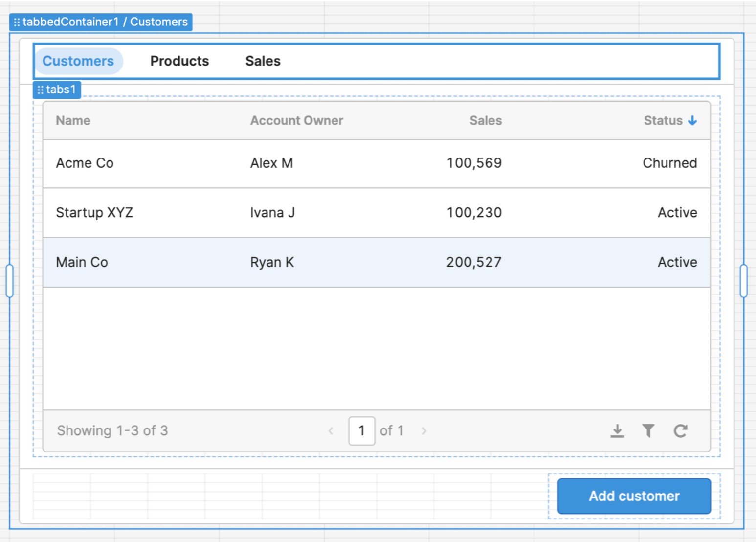This screenshot has width=756, height=542.
Task: Click the tabs1 drag handle dots
Action: pyautogui.click(x=41, y=90)
